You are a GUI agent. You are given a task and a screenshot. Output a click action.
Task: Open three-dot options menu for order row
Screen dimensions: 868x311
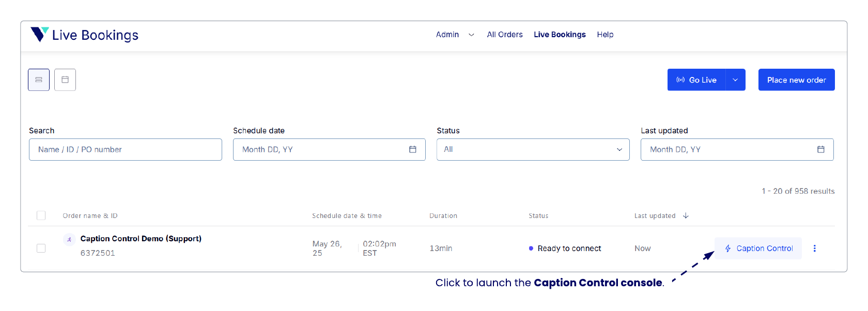(814, 248)
